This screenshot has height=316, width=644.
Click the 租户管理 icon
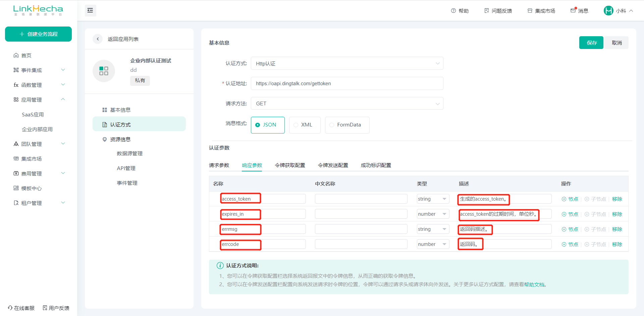coord(16,203)
